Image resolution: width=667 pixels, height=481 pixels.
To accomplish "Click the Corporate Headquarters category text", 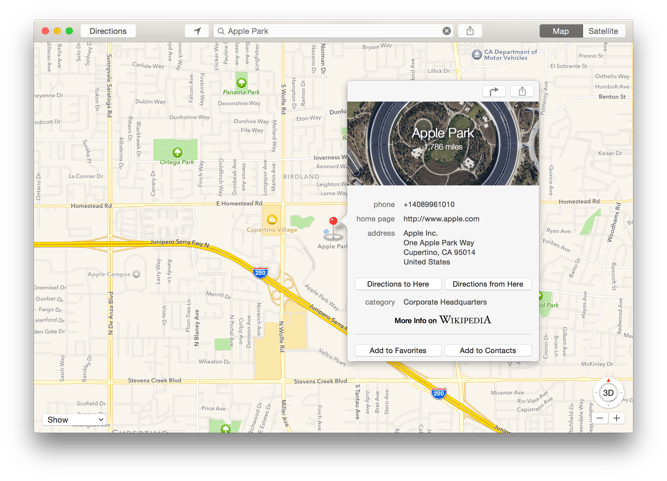I will [x=445, y=302].
